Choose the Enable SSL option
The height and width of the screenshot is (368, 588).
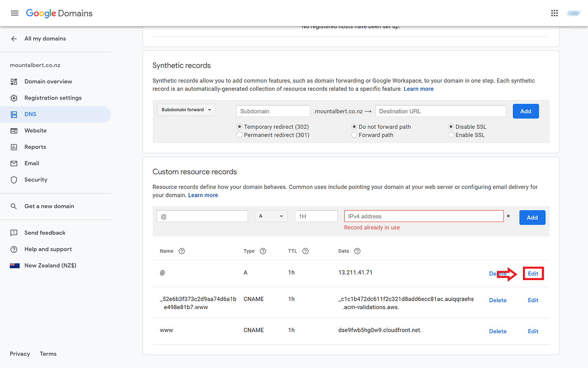click(x=451, y=135)
